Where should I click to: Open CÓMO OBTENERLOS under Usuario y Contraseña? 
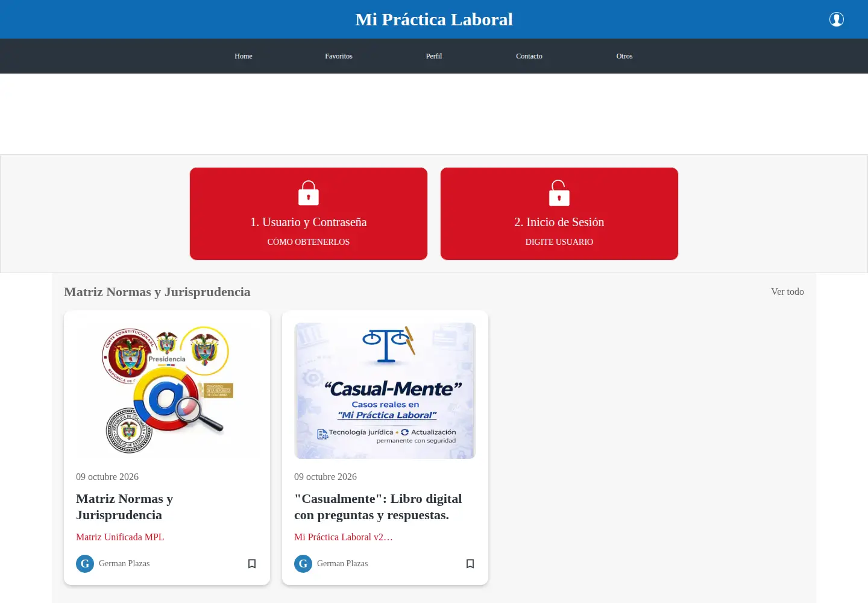(x=309, y=242)
